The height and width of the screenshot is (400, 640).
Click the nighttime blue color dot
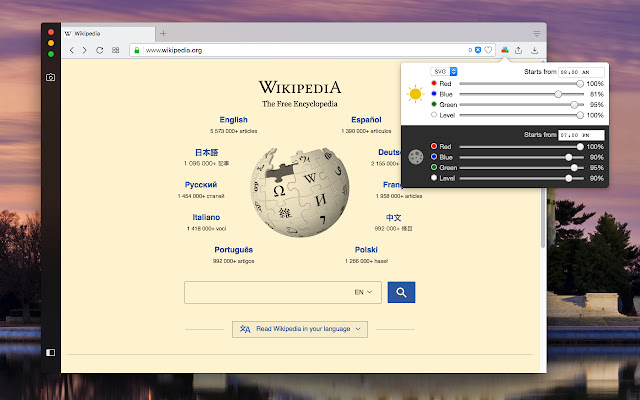(434, 157)
